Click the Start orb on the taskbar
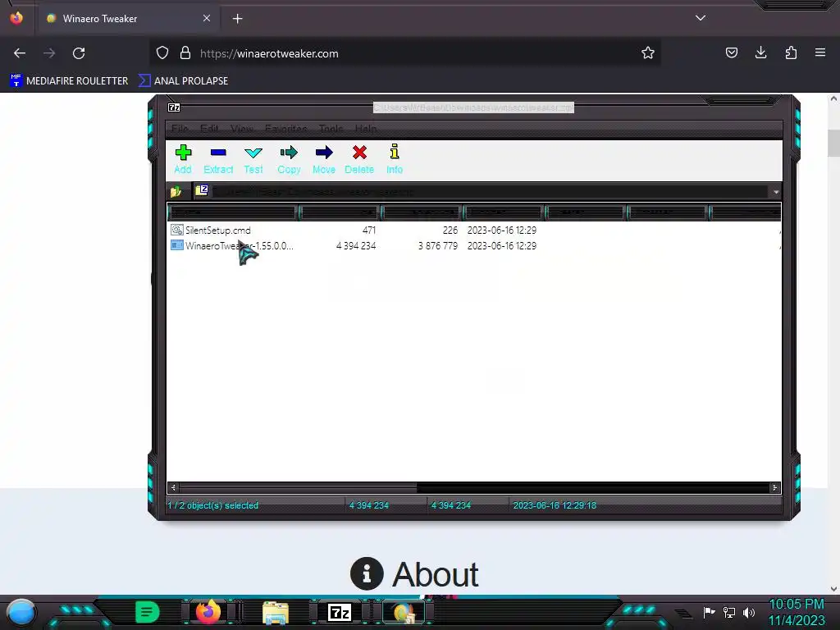 pos(21,612)
